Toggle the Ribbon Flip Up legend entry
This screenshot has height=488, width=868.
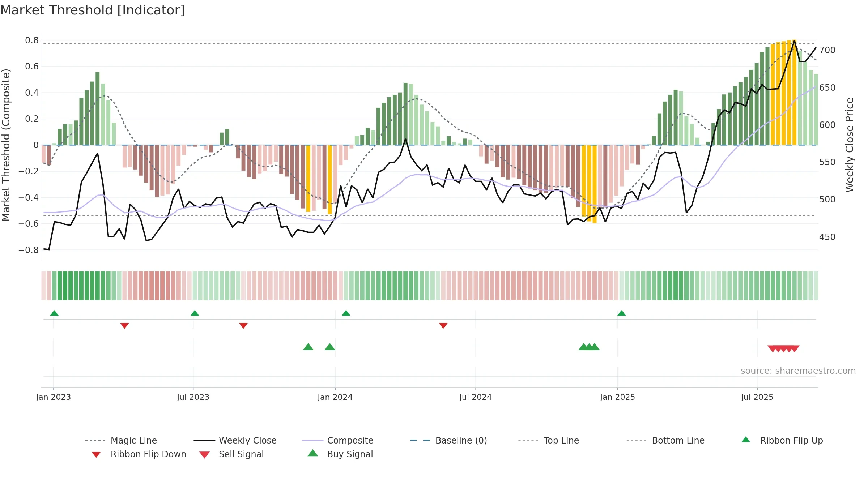tap(782, 440)
